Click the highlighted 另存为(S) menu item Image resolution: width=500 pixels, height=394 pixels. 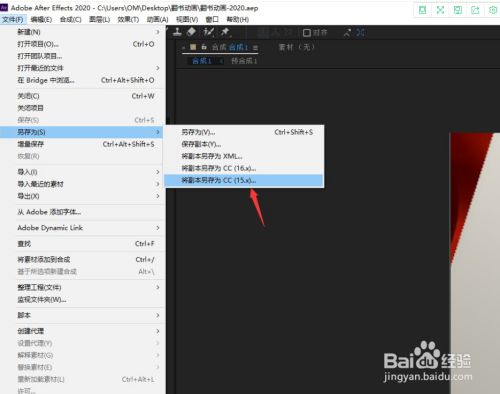pyautogui.click(x=82, y=132)
